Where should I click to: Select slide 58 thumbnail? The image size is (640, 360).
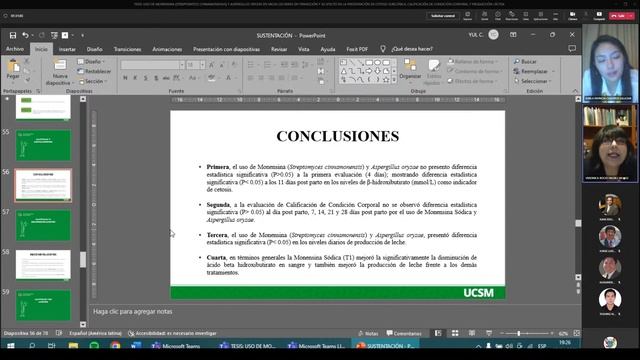coord(43,265)
